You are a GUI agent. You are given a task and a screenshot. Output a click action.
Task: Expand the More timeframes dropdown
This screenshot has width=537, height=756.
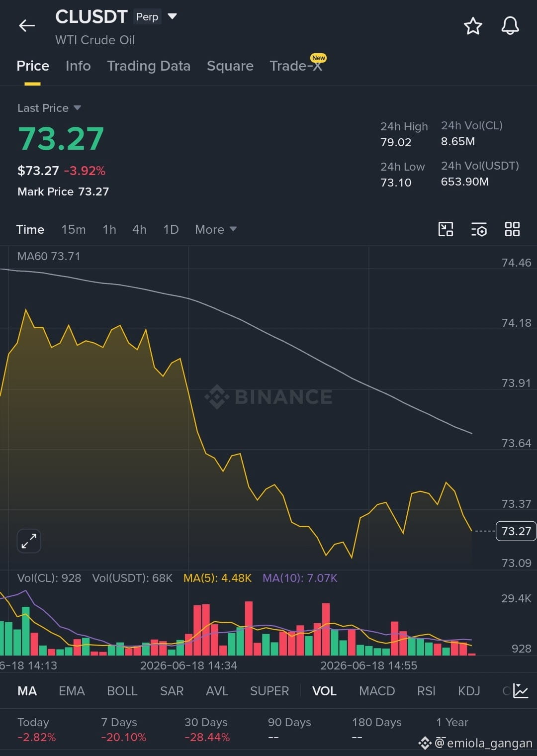pos(216,229)
